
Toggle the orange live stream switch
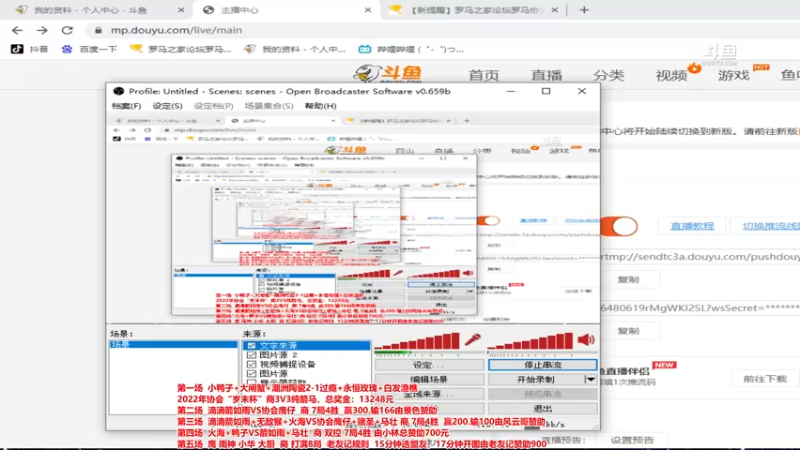(619, 226)
